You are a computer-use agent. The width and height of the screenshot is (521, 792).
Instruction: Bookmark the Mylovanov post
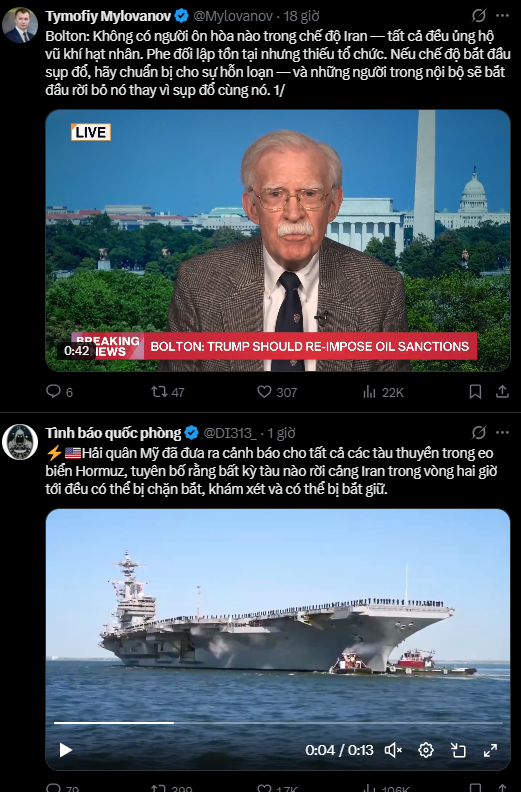coord(475,392)
